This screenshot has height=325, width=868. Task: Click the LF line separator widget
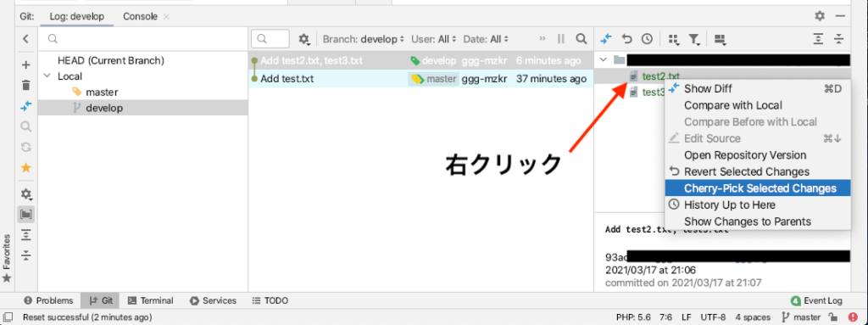pos(687,317)
